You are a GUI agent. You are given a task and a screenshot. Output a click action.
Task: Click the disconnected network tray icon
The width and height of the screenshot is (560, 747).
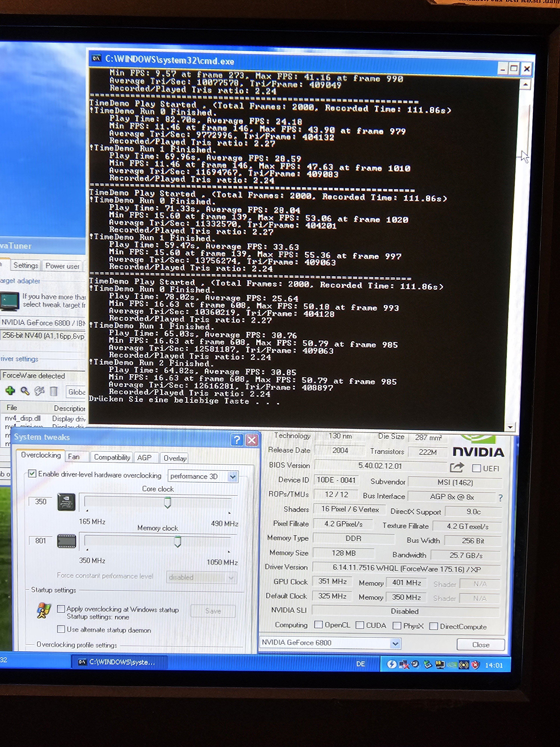click(x=404, y=665)
